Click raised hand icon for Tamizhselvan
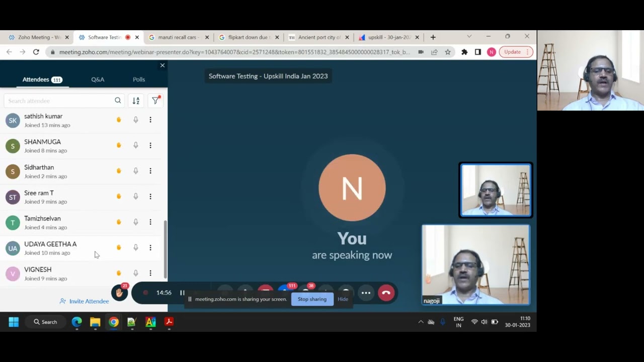 [119, 222]
